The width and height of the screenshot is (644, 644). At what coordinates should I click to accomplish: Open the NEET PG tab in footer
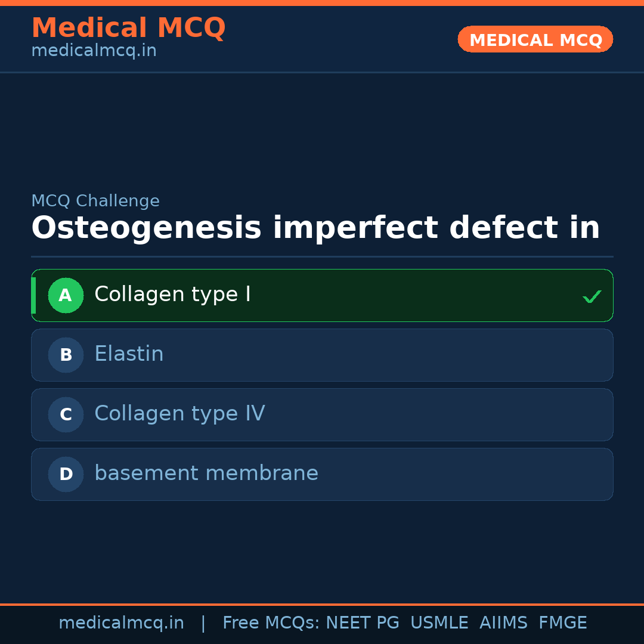pyautogui.click(x=362, y=623)
